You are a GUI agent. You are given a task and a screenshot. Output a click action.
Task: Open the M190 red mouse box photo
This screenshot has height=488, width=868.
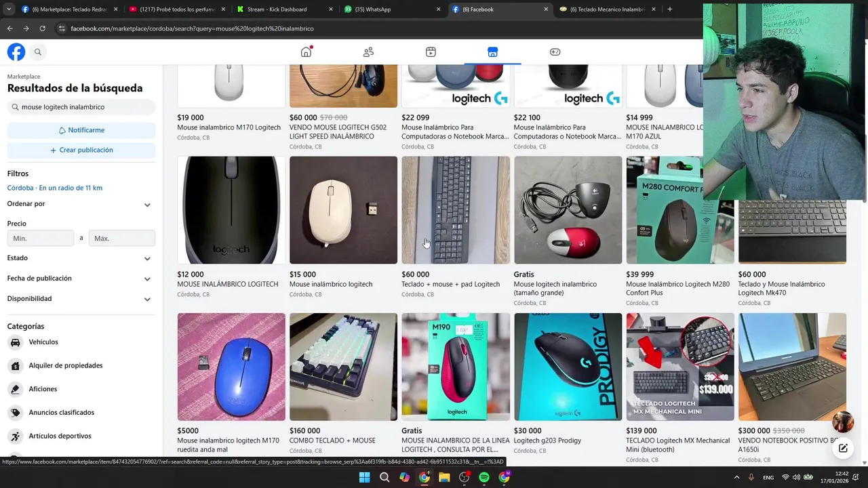pyautogui.click(x=456, y=367)
